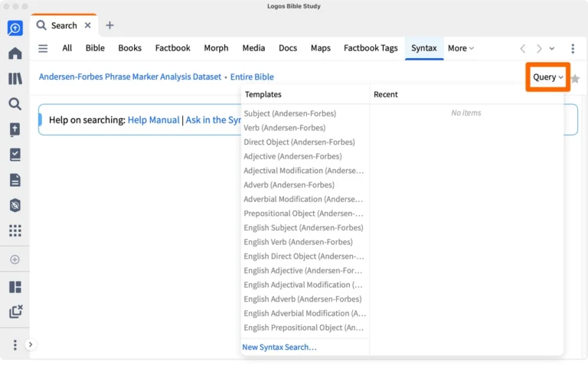Image resolution: width=588 pixels, height=366 pixels.
Task: Go back with the left arrow
Action: (522, 48)
